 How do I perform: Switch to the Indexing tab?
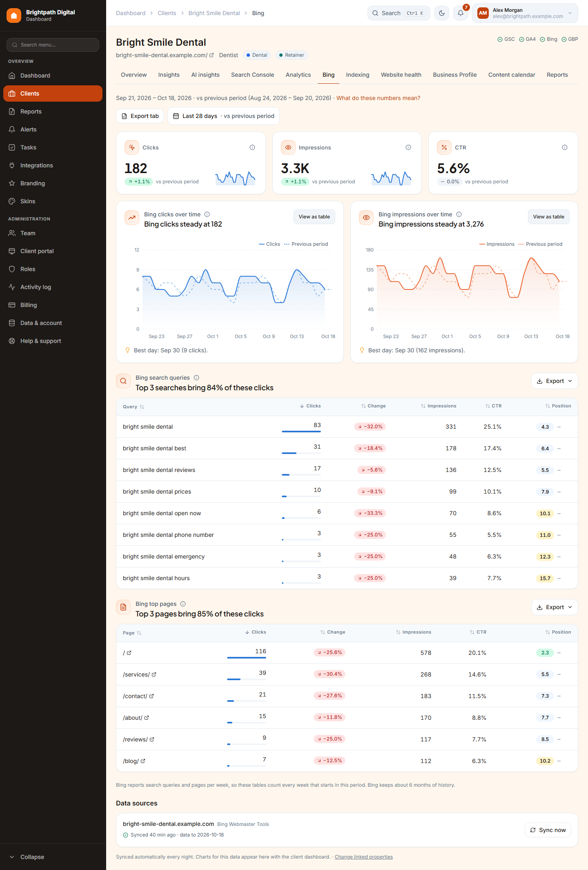click(x=358, y=75)
